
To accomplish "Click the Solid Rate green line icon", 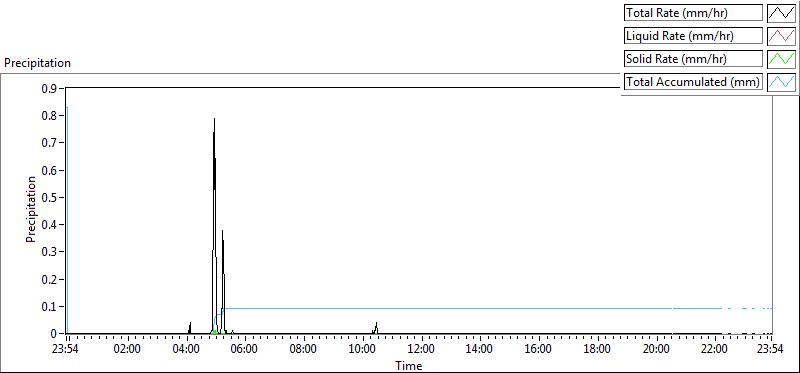I will (x=782, y=58).
